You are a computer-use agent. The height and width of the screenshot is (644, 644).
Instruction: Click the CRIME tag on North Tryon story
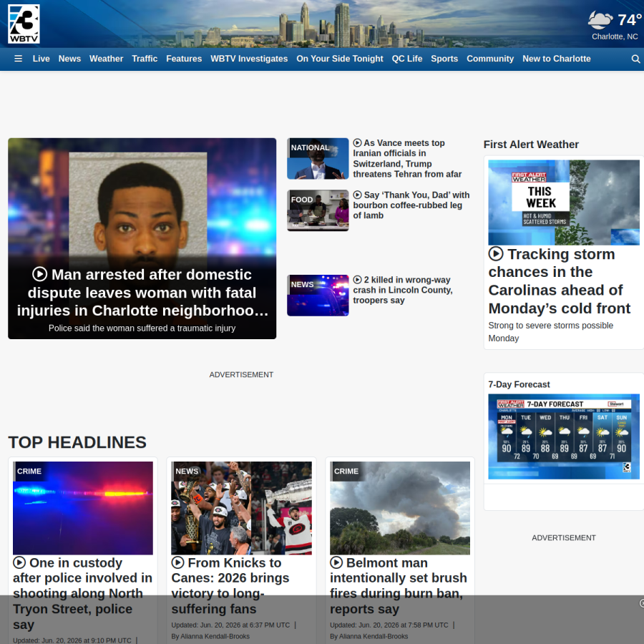[29, 471]
